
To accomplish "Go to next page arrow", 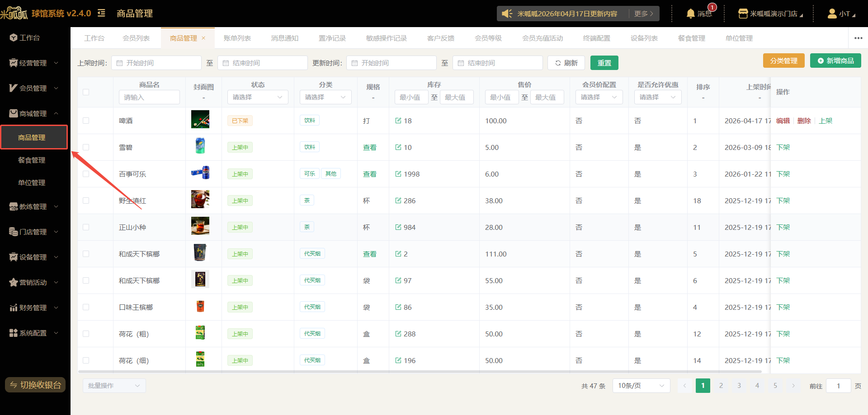I will [x=793, y=386].
